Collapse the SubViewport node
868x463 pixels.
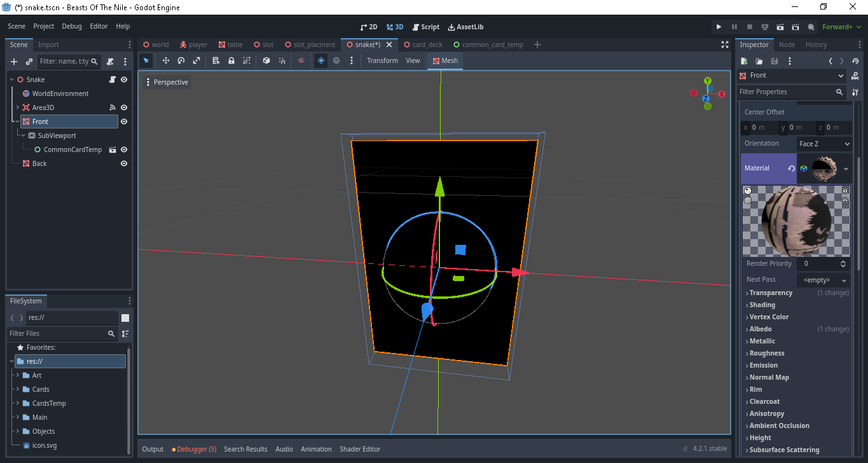pos(23,135)
